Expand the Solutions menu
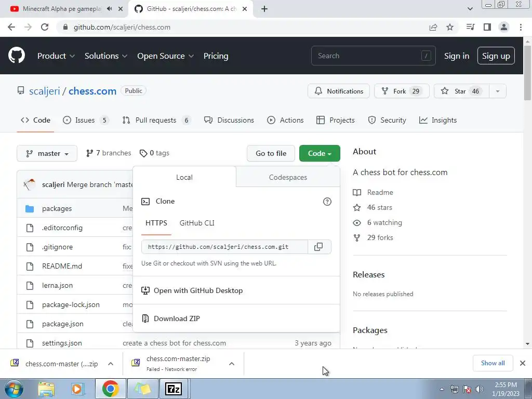 106,56
